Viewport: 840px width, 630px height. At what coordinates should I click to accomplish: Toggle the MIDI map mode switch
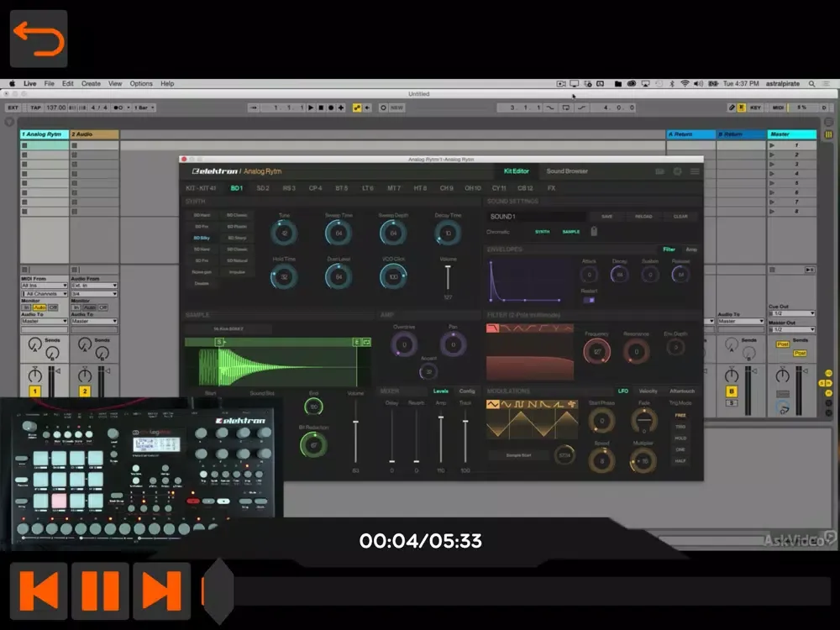(x=779, y=108)
